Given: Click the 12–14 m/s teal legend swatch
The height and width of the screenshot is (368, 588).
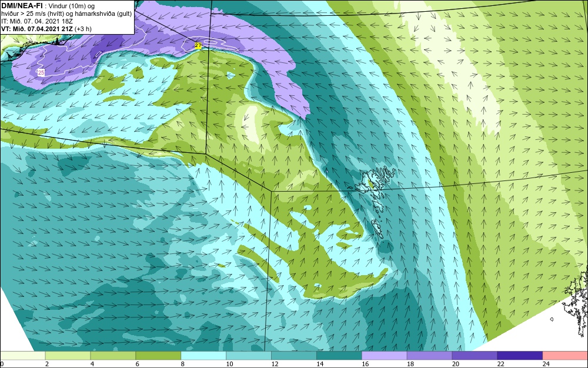Looking at the screenshot, I should tap(294, 356).
